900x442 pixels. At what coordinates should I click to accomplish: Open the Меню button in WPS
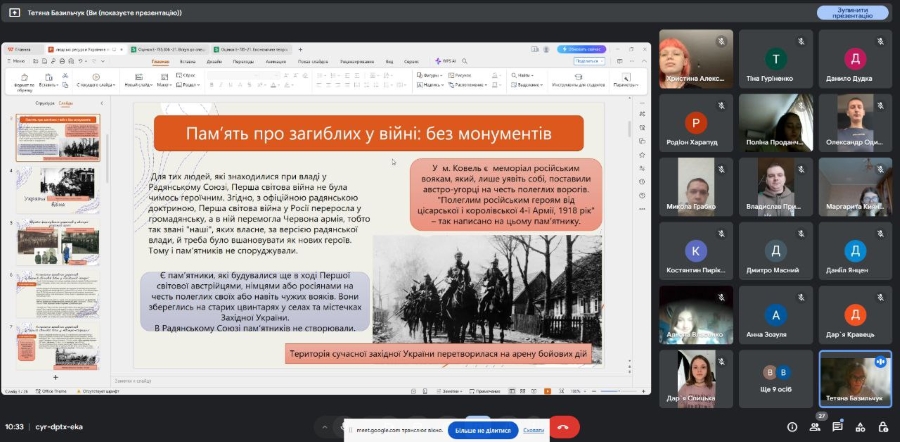[x=16, y=61]
